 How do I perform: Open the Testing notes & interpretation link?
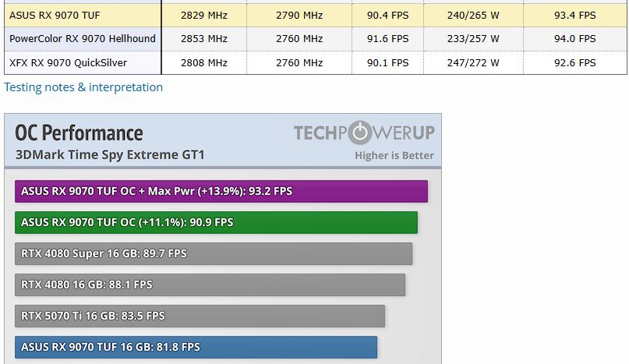tap(83, 87)
